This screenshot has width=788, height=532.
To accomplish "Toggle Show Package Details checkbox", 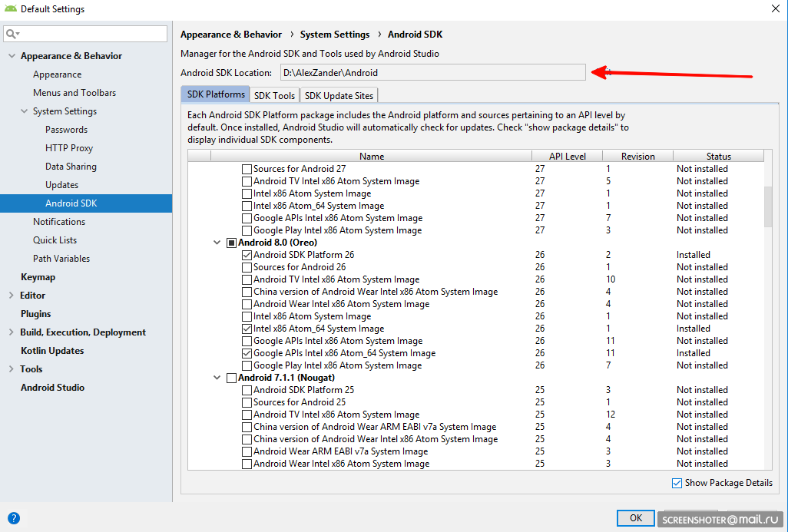I will (x=677, y=483).
